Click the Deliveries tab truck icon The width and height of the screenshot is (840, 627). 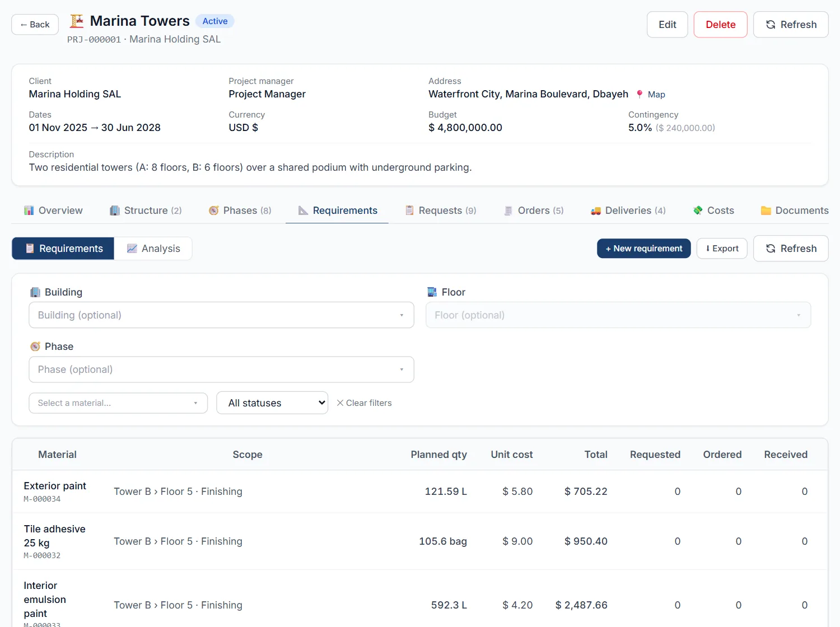596,210
